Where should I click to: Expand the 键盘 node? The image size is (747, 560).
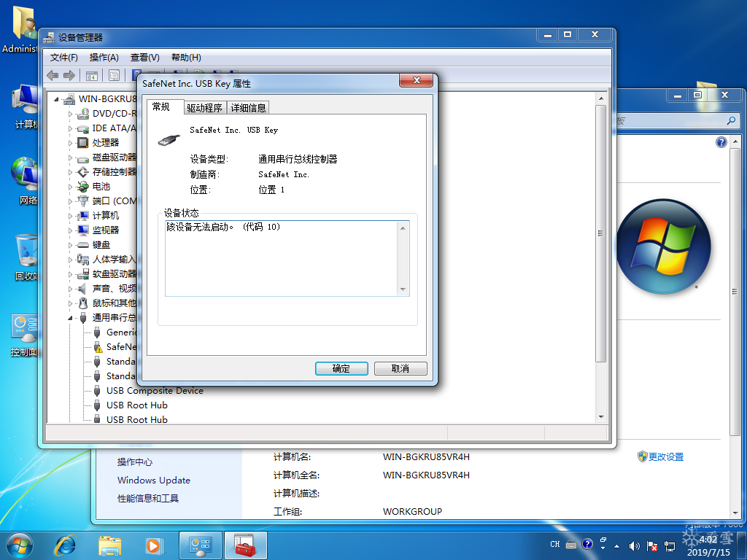point(71,245)
